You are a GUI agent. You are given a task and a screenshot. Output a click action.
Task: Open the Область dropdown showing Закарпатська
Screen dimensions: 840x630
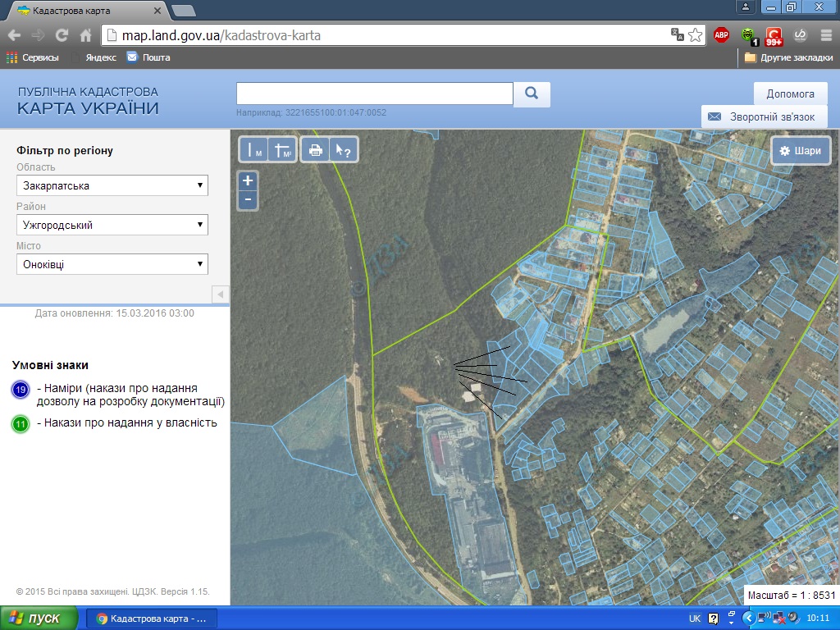(x=112, y=185)
